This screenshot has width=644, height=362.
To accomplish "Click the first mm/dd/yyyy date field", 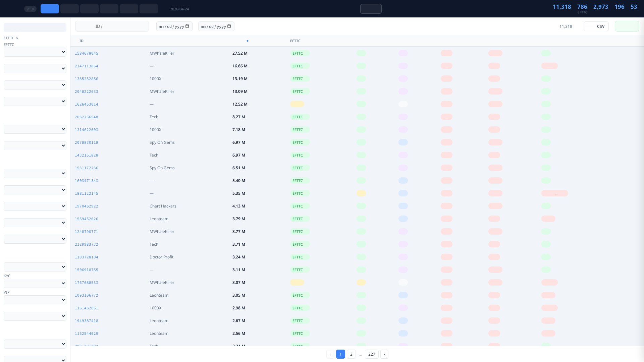I will coord(174,26).
